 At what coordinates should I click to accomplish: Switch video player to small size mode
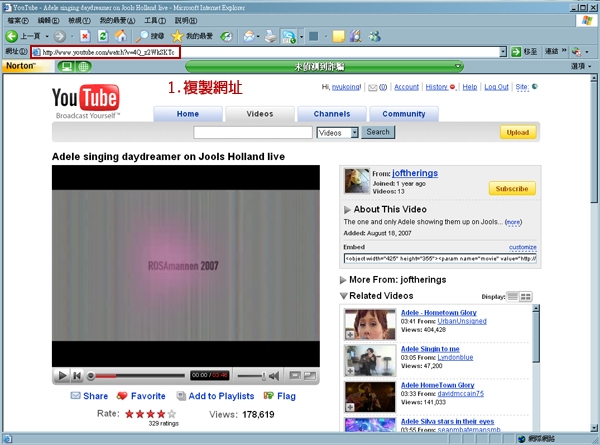[295, 375]
